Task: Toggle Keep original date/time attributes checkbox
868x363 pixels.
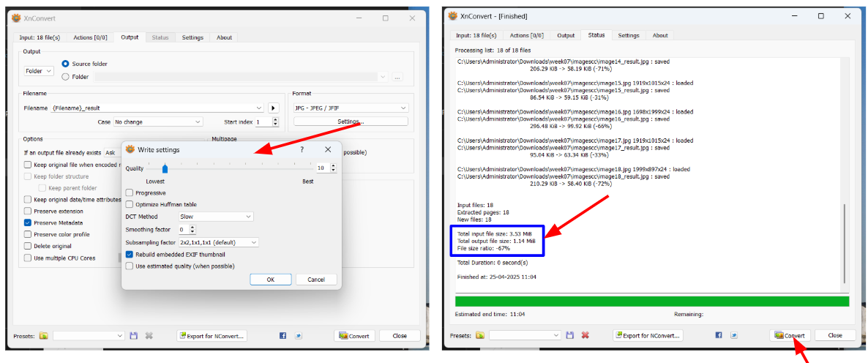Action: tap(28, 200)
